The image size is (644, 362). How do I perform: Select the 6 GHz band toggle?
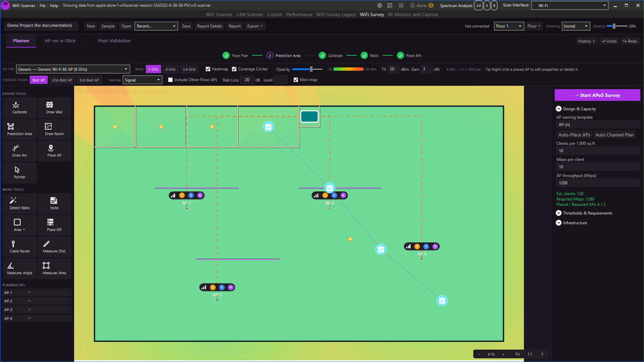coord(171,69)
